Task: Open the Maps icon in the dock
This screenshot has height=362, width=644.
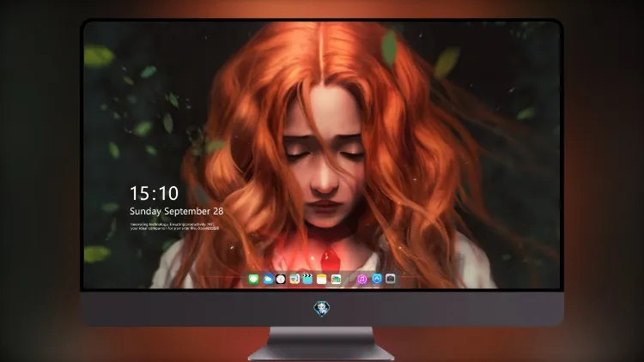Action: pos(295,280)
